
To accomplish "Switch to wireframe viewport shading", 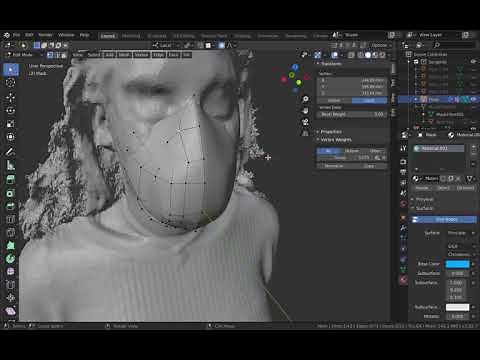I will pos(360,55).
